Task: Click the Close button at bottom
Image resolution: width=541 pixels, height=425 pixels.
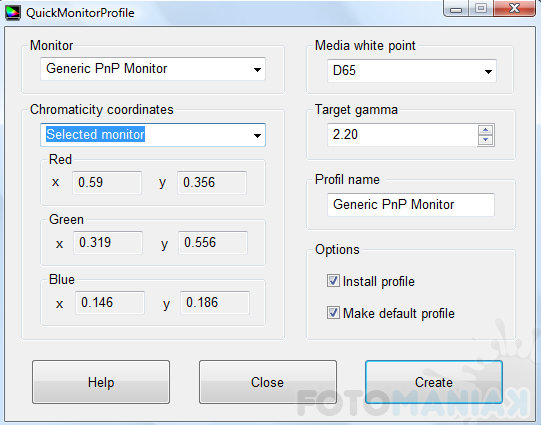Action: (268, 382)
